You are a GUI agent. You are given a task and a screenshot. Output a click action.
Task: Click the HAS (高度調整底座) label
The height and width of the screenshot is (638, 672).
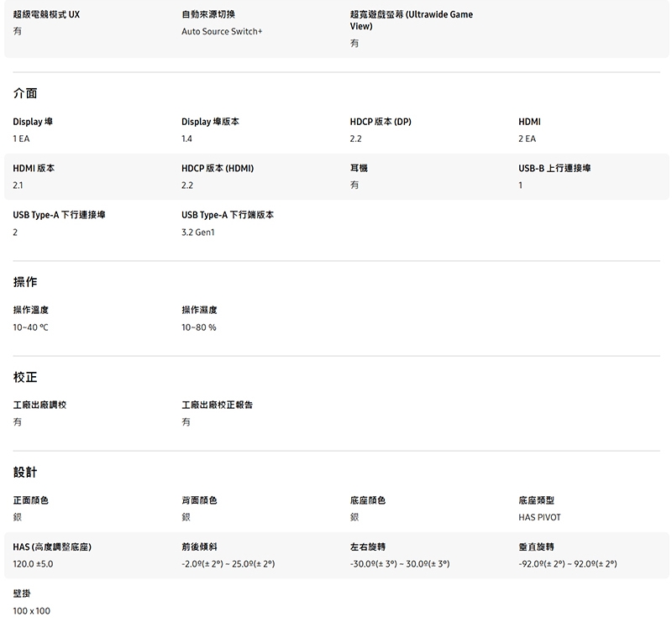52,547
